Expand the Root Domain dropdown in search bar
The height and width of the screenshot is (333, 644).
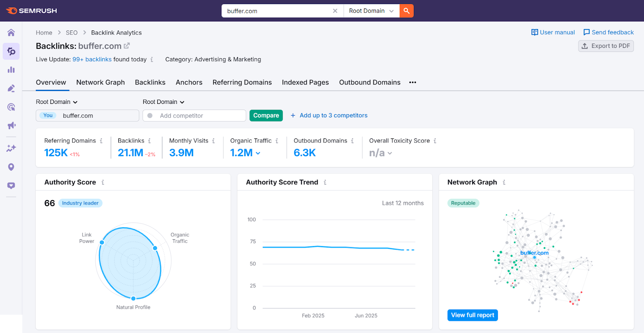coord(371,11)
